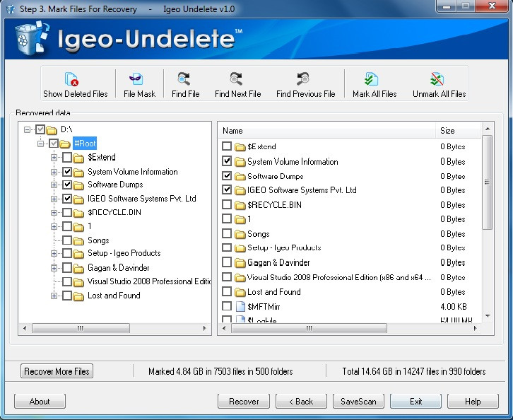
Task: Click file list scroll up arrow
Action: tap(488, 129)
